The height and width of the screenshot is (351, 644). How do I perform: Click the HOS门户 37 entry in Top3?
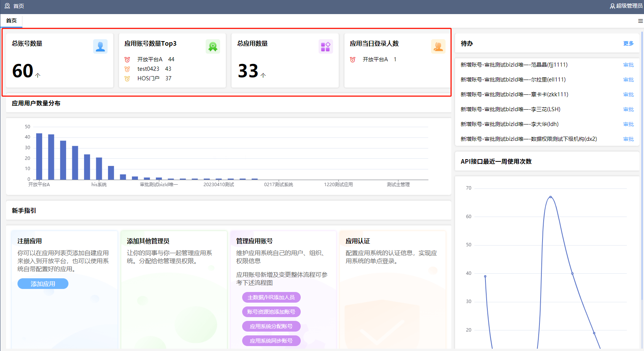tap(154, 78)
